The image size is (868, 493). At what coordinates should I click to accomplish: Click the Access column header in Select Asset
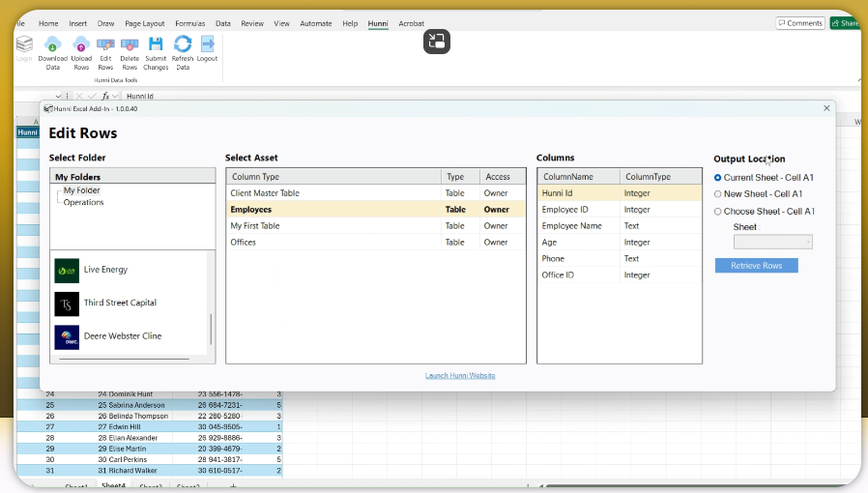coord(502,177)
